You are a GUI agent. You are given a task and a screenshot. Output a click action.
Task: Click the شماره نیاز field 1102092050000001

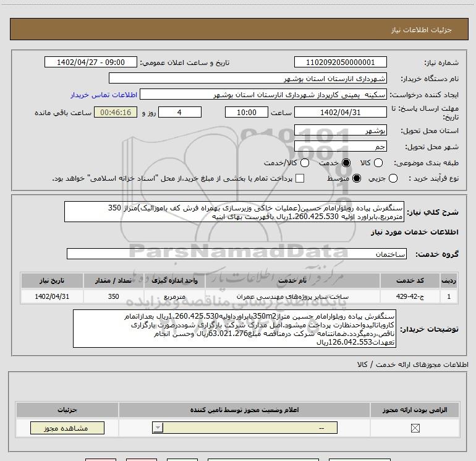(x=340, y=62)
